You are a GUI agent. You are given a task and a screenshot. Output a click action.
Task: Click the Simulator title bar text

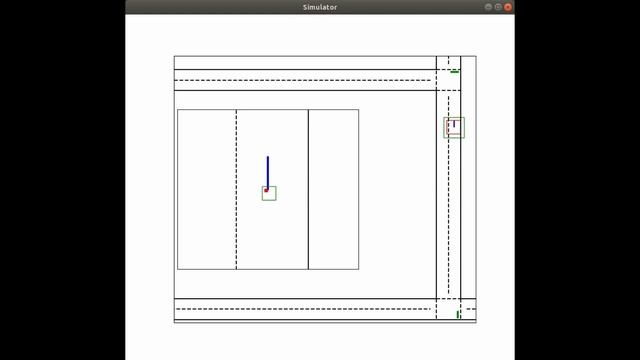[320, 7]
